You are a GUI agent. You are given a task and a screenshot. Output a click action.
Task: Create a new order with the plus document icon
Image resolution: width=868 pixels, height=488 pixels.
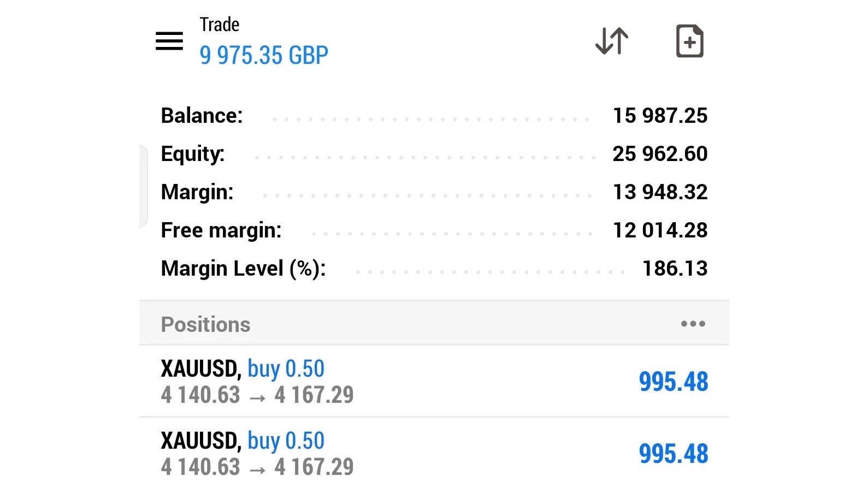tap(690, 41)
